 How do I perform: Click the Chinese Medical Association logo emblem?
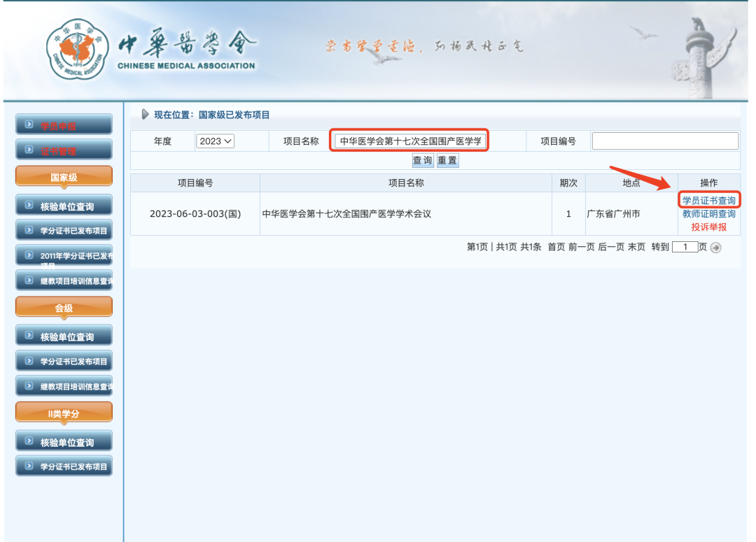pos(77,50)
